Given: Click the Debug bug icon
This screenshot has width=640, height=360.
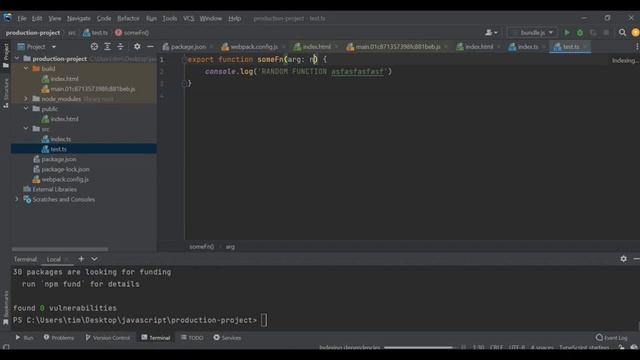Looking at the screenshot, I should pyautogui.click(x=580, y=32).
